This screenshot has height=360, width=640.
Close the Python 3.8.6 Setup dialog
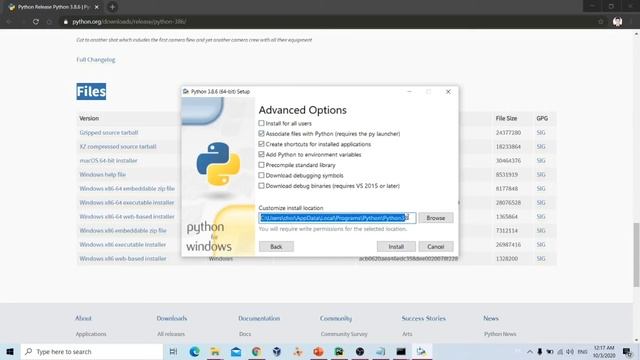click(448, 91)
